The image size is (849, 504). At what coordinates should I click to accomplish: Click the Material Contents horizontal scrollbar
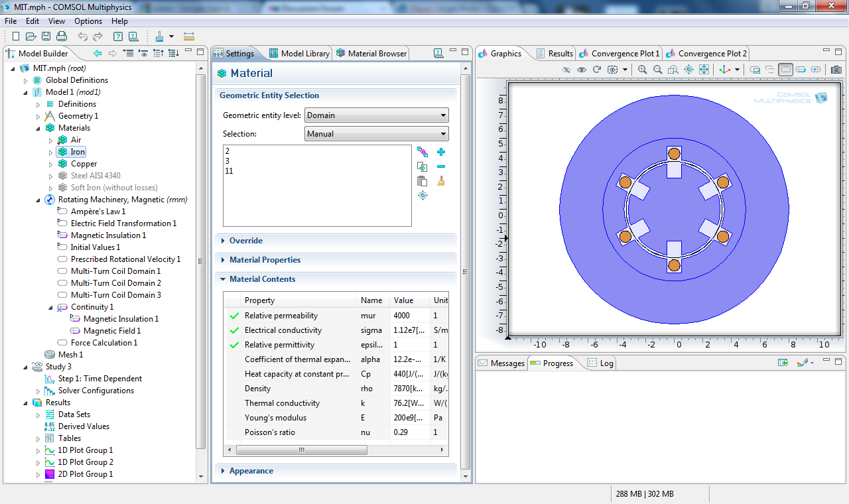[300, 450]
